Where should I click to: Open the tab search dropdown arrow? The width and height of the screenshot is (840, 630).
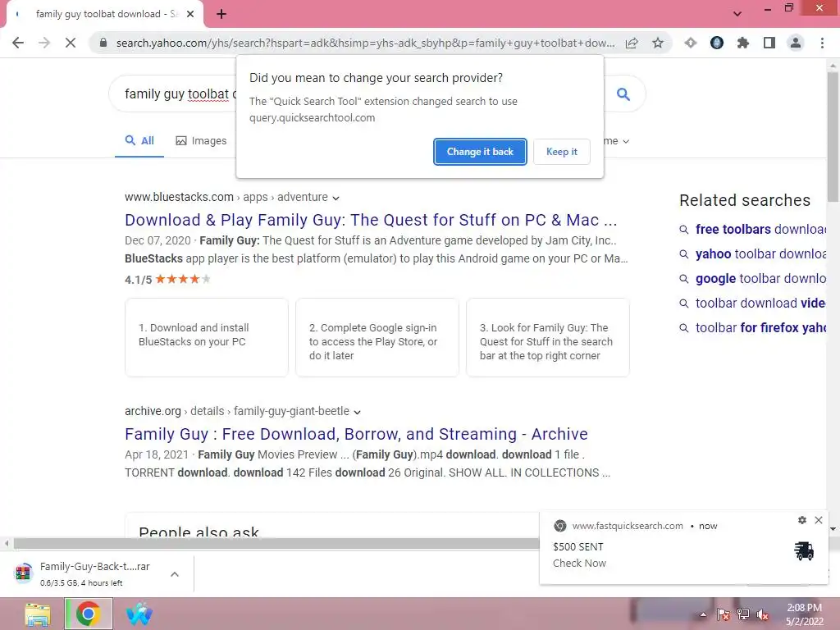click(x=737, y=14)
